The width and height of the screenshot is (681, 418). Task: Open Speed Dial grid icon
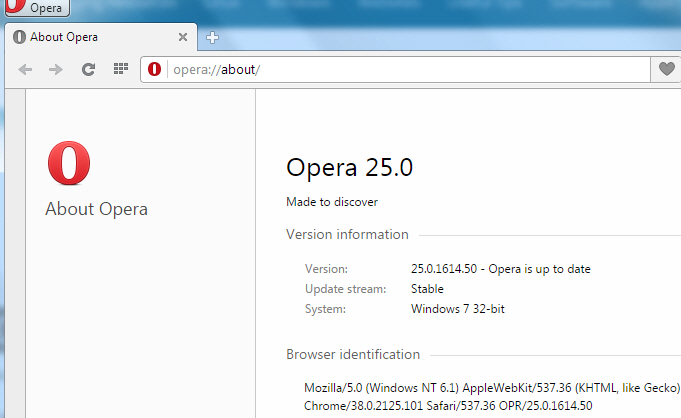[x=121, y=69]
